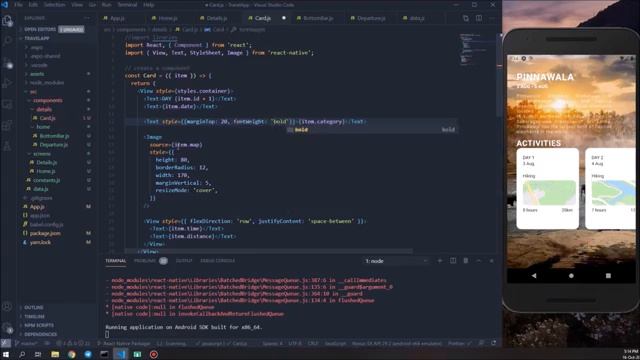Open Windows Start menu
Image resolution: width=640 pixels, height=360 pixels.
point(6,354)
